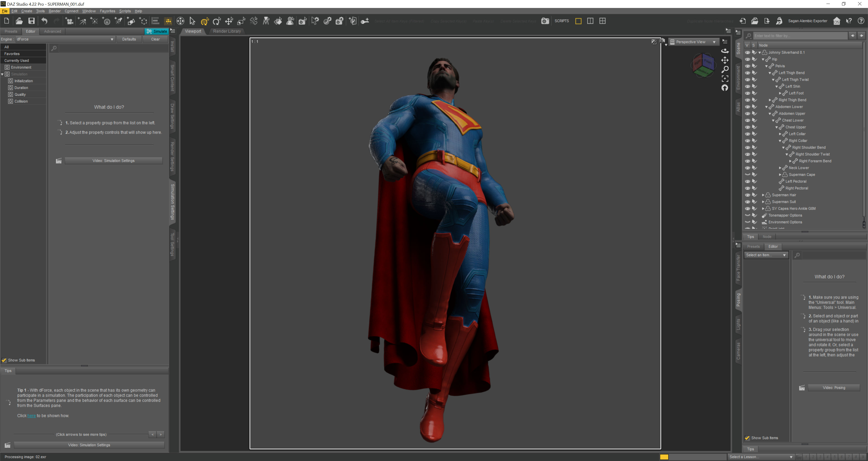
Task: Collapse the Johnny Silverhand 8.1 tree node
Action: (759, 53)
